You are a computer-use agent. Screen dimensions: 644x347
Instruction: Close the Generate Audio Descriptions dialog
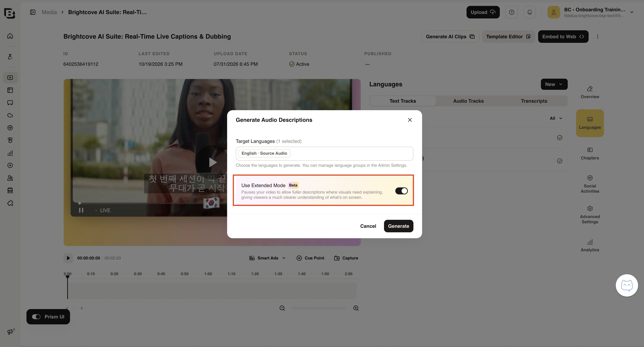pos(410,120)
